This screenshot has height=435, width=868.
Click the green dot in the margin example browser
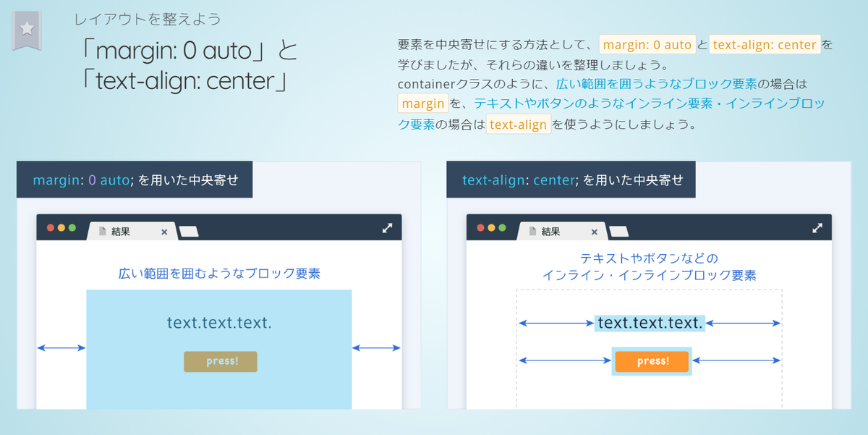click(72, 227)
